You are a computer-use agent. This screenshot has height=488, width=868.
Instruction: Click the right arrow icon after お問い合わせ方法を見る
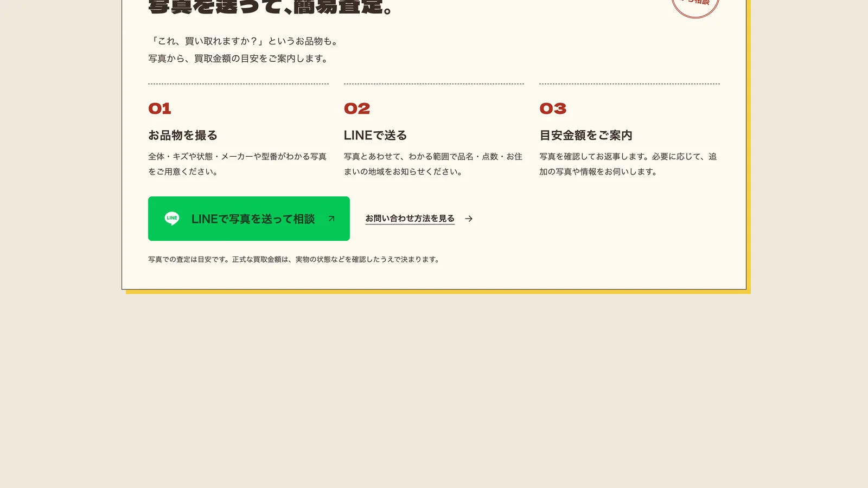pos(469,219)
